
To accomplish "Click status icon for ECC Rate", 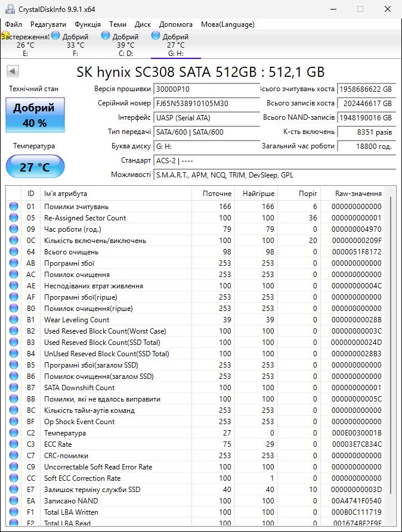I will pyautogui.click(x=14, y=444).
